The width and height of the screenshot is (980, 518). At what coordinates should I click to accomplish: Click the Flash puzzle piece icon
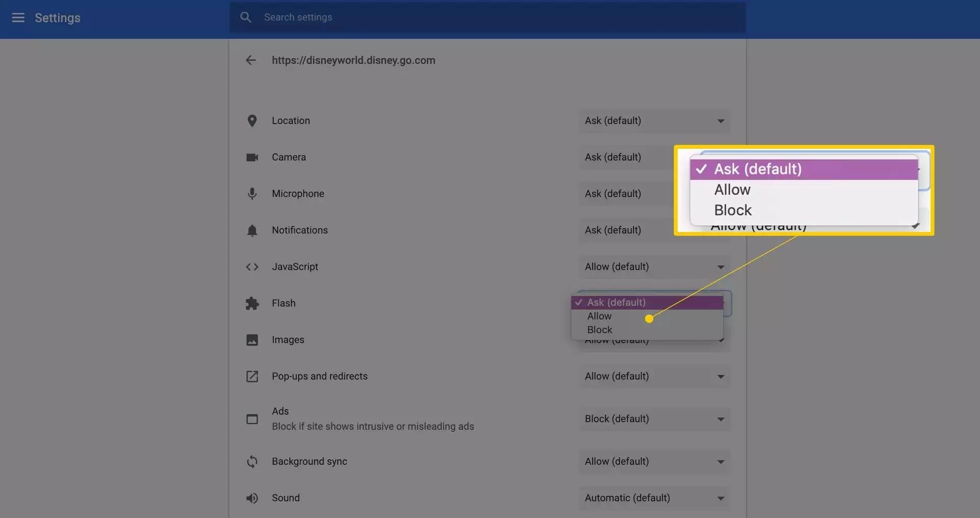coord(252,303)
